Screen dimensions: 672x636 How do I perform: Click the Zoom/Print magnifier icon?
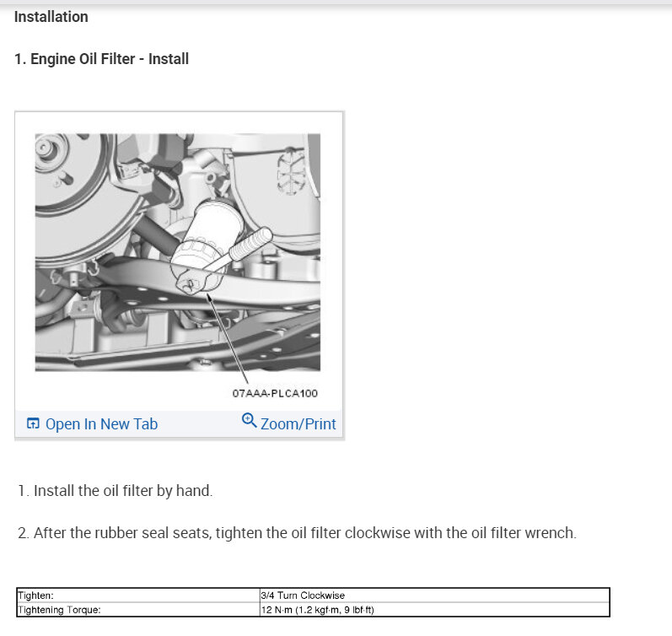pos(249,420)
